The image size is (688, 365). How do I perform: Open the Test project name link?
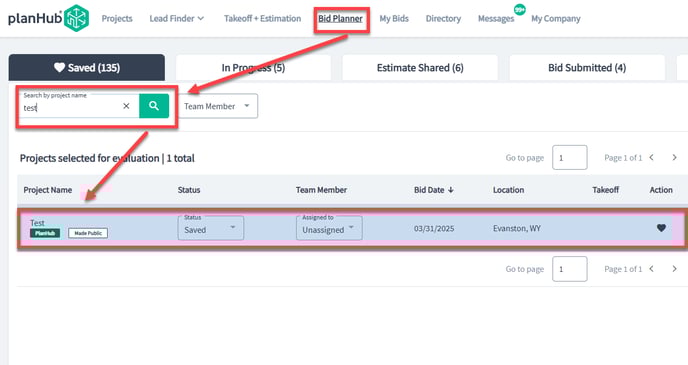[x=37, y=223]
